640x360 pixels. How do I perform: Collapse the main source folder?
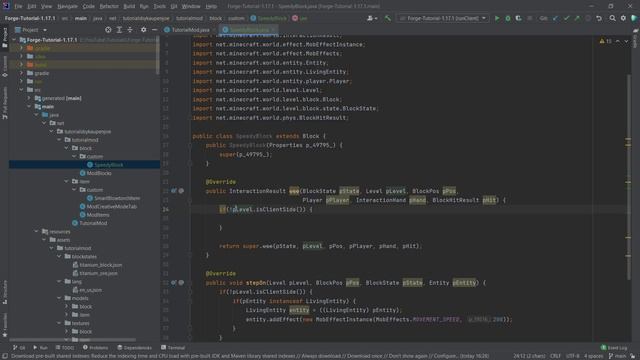pyautogui.click(x=29, y=107)
